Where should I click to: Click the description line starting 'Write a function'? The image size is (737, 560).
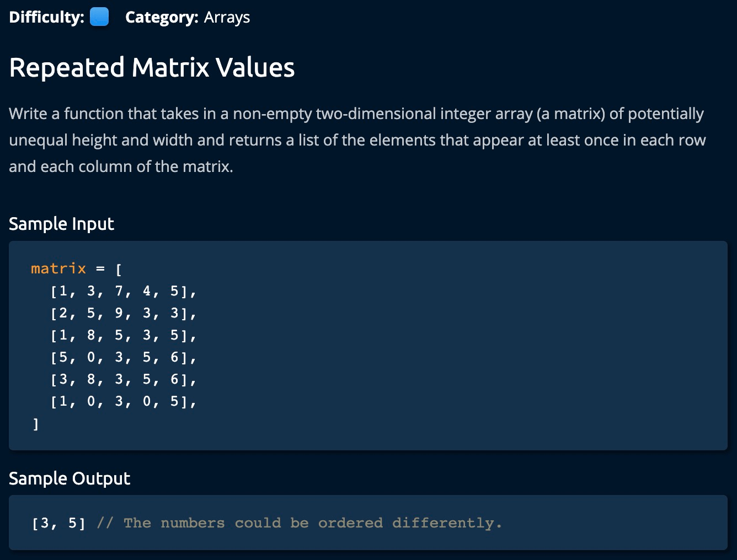(x=356, y=114)
